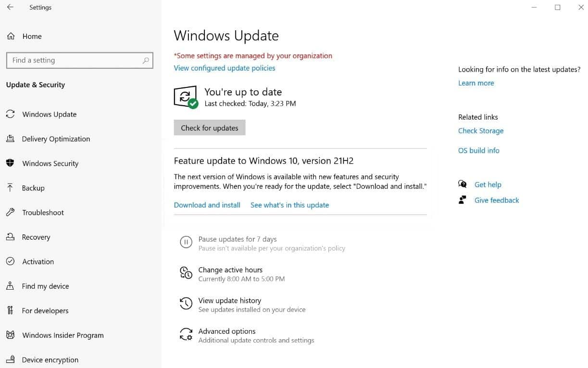This screenshot has width=588, height=368.
Task: Maximize the Settings window
Action: 558,7
